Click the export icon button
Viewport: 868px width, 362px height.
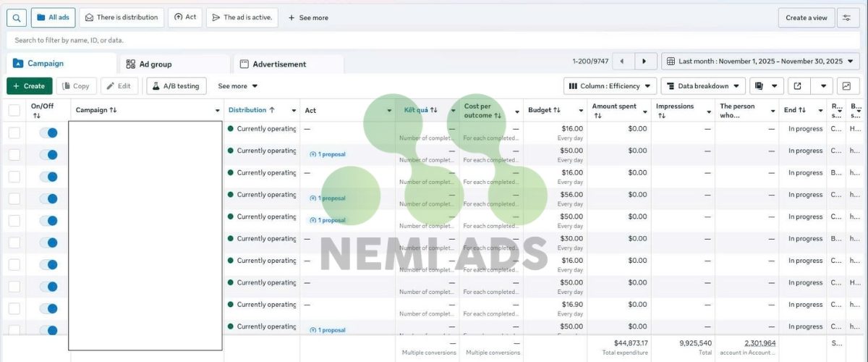click(x=798, y=86)
